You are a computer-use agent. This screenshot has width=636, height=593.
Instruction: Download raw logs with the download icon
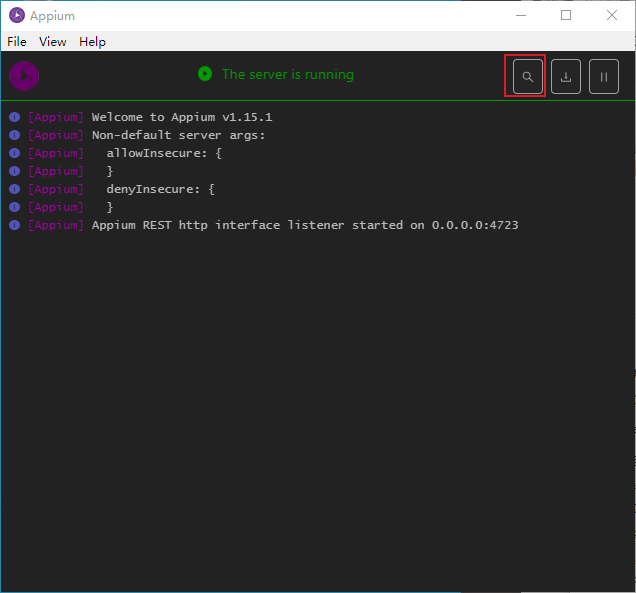566,77
